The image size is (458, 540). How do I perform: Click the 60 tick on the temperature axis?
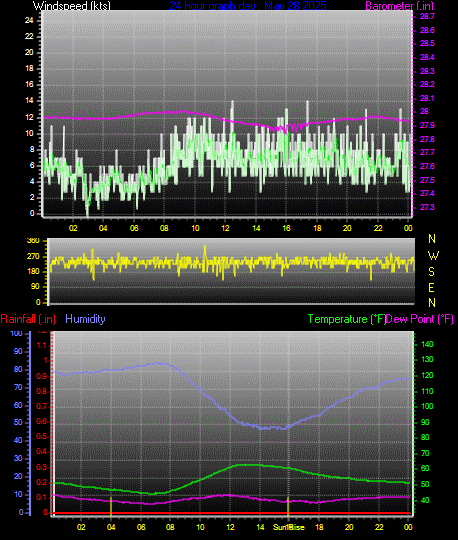(425, 468)
